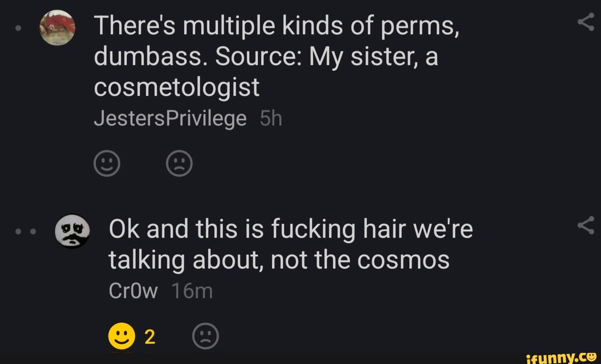This screenshot has height=364, width=601.
Task: Click the reaction count 2 next to the smiley
Action: tap(149, 336)
